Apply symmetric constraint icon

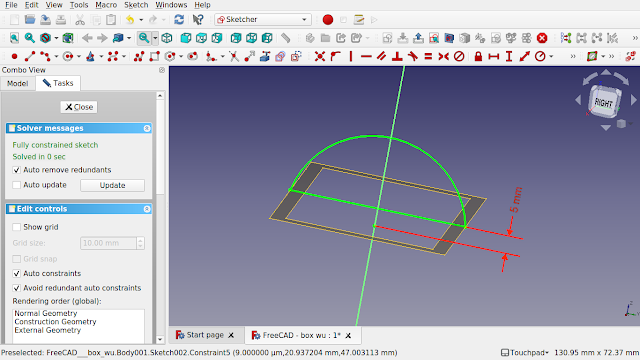[x=443, y=56]
